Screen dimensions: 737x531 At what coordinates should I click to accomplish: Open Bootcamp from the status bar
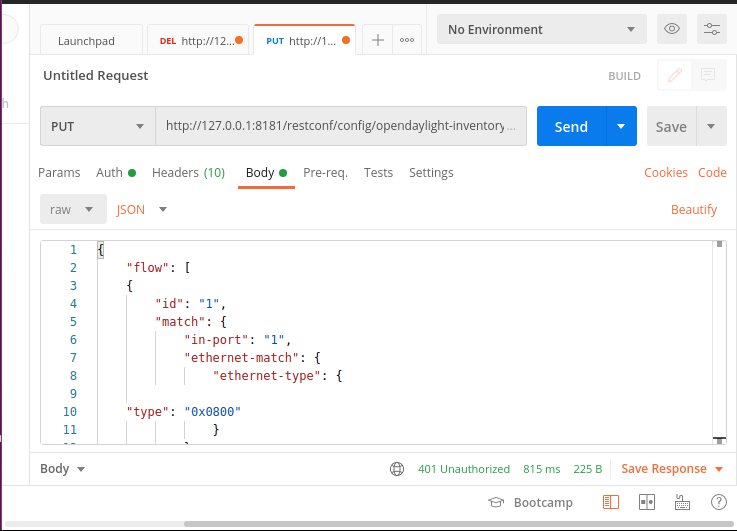[530, 502]
